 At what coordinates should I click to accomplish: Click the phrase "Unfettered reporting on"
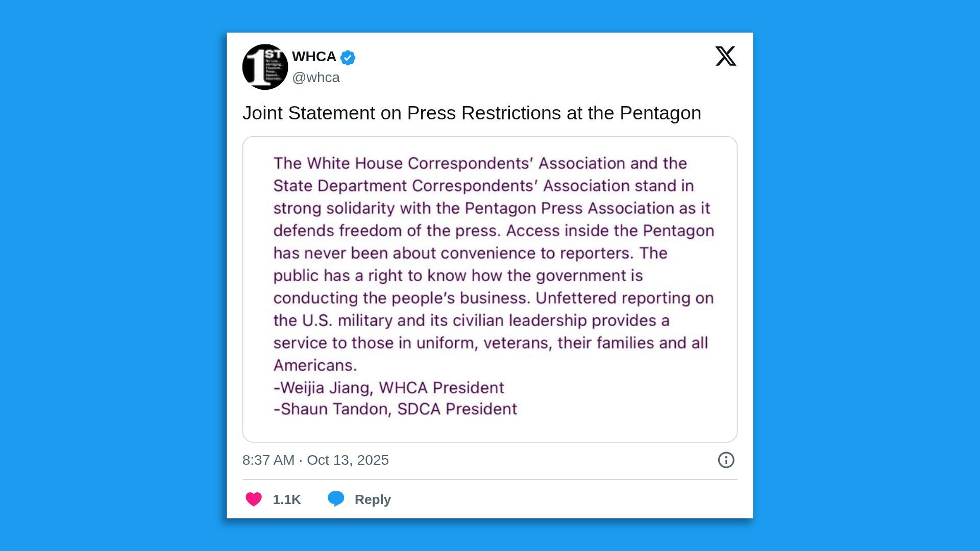(x=624, y=298)
